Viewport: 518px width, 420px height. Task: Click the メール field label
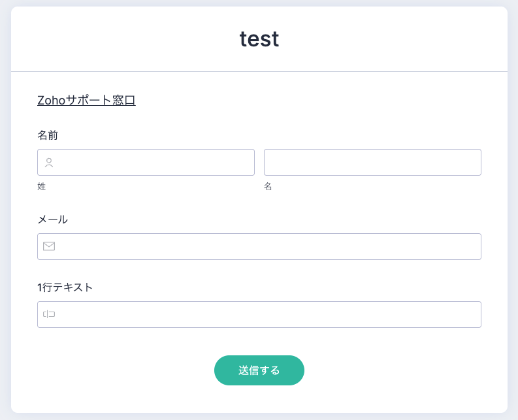click(x=52, y=219)
